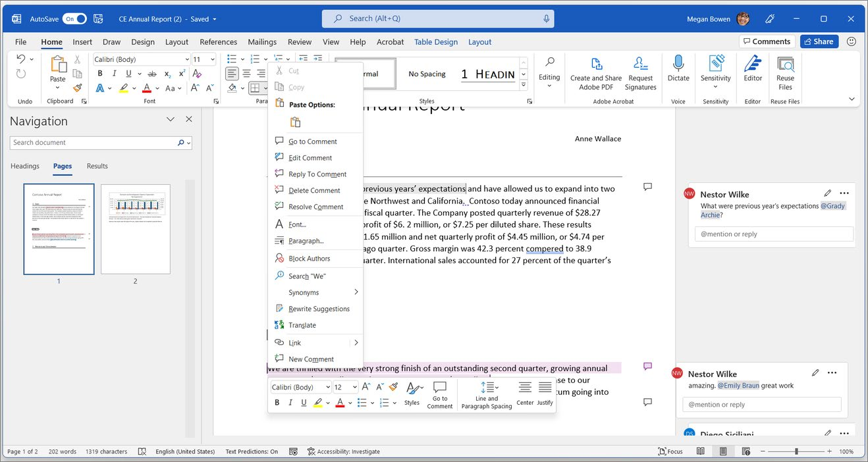Click Justify on the floating mini toolbar
The image size is (868, 462).
(x=545, y=394)
